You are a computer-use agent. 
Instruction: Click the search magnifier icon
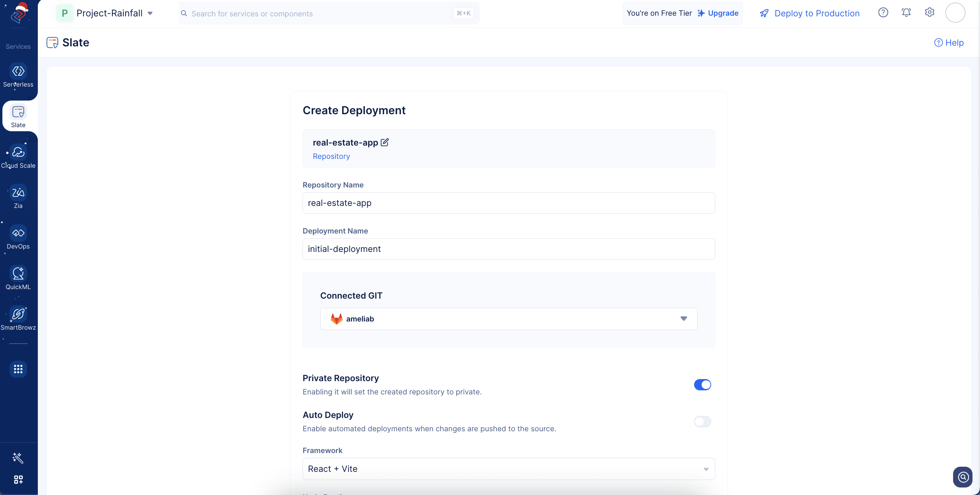pyautogui.click(x=184, y=13)
